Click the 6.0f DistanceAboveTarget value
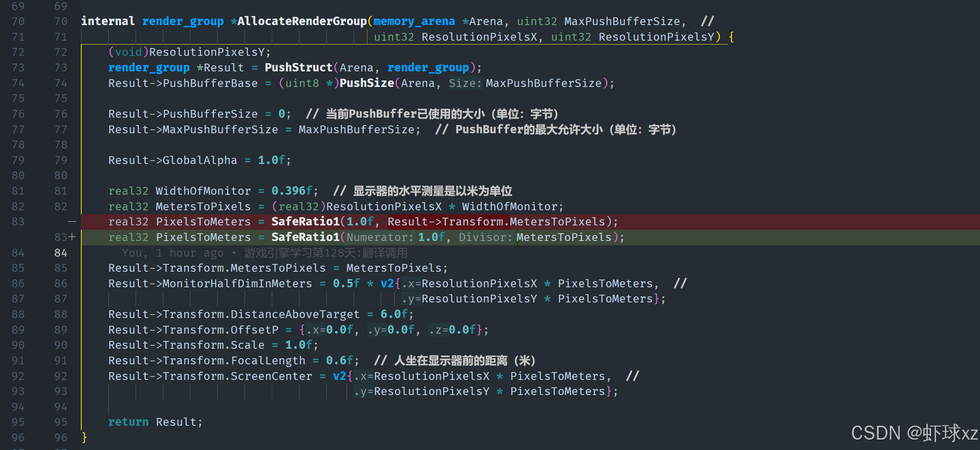The height and width of the screenshot is (450, 980). (x=394, y=314)
